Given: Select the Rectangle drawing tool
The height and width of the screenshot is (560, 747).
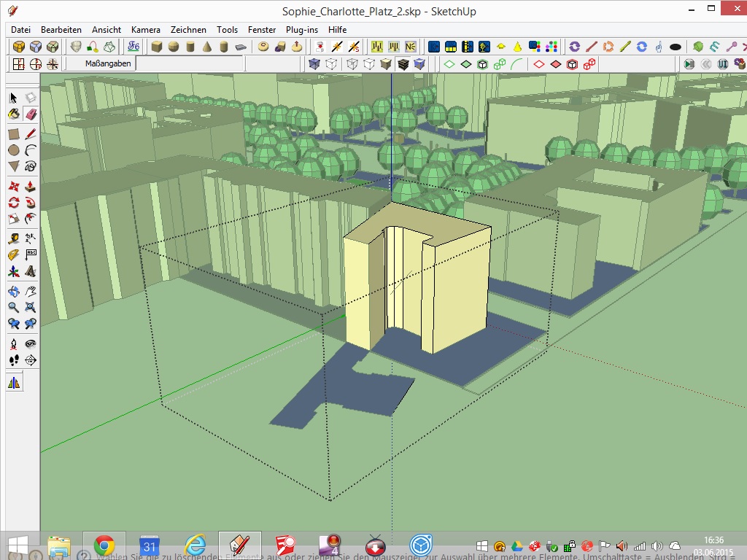Looking at the screenshot, I should click(13, 134).
